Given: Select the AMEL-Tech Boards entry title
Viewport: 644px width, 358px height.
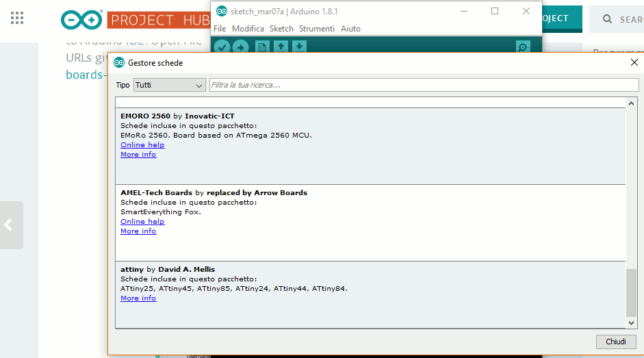Looking at the screenshot, I should coord(214,192).
